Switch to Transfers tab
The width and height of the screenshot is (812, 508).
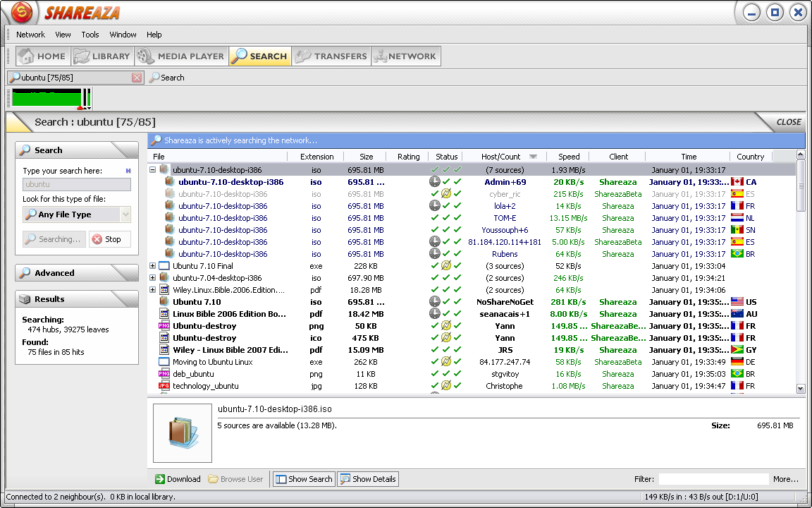click(x=331, y=56)
